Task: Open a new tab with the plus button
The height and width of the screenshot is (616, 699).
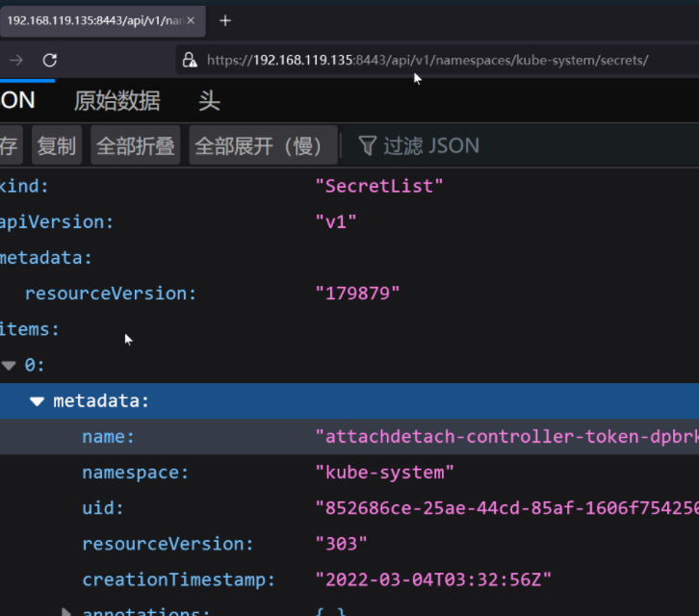Action: click(225, 20)
